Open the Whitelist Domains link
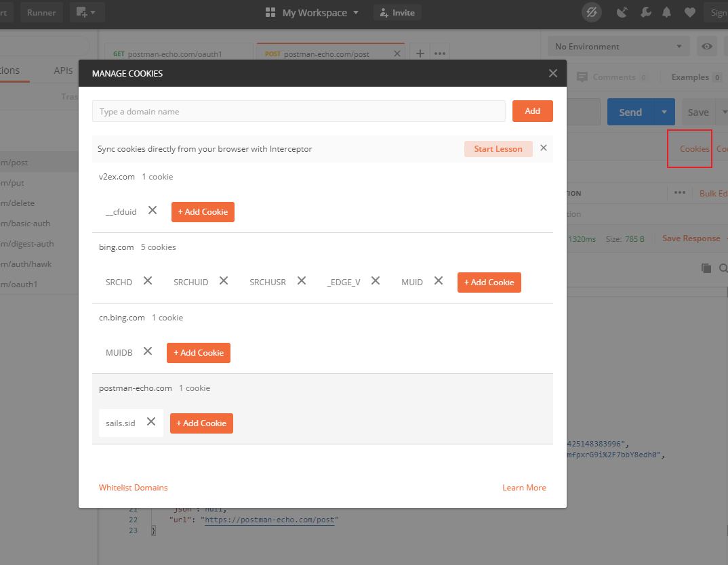This screenshot has height=565, width=728. (x=134, y=488)
